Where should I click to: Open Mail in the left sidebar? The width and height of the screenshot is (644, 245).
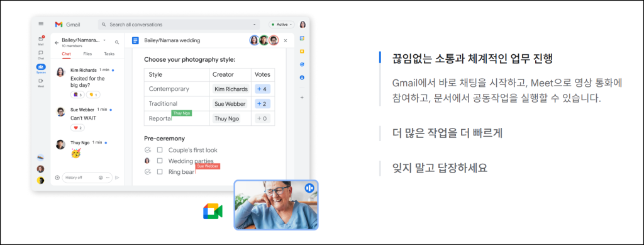click(x=41, y=40)
